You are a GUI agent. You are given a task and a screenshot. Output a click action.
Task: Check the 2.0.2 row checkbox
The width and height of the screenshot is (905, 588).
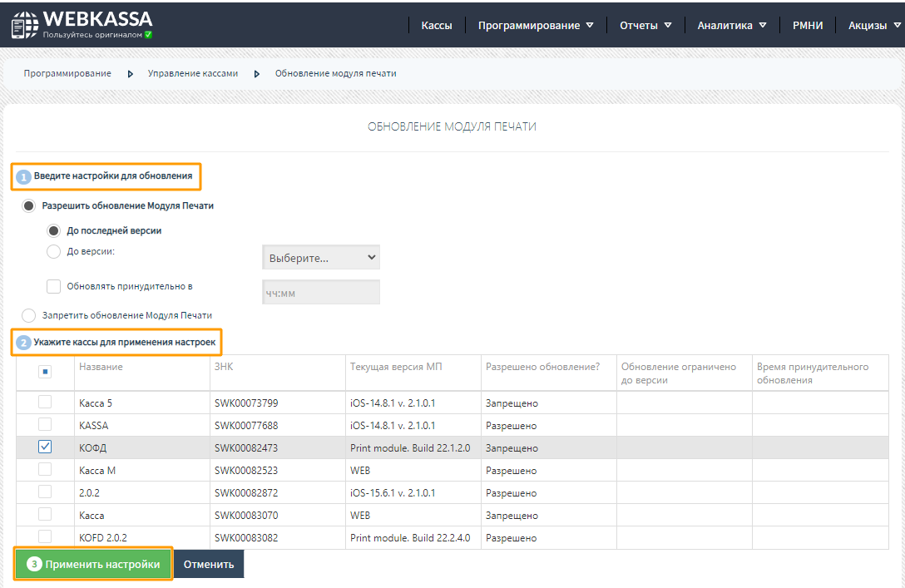point(45,492)
